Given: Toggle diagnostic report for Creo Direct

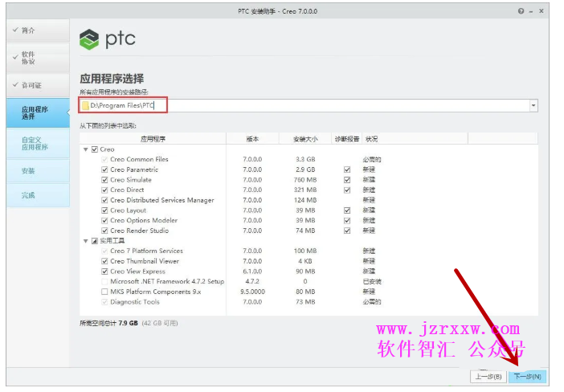Looking at the screenshot, I should click(x=347, y=190).
